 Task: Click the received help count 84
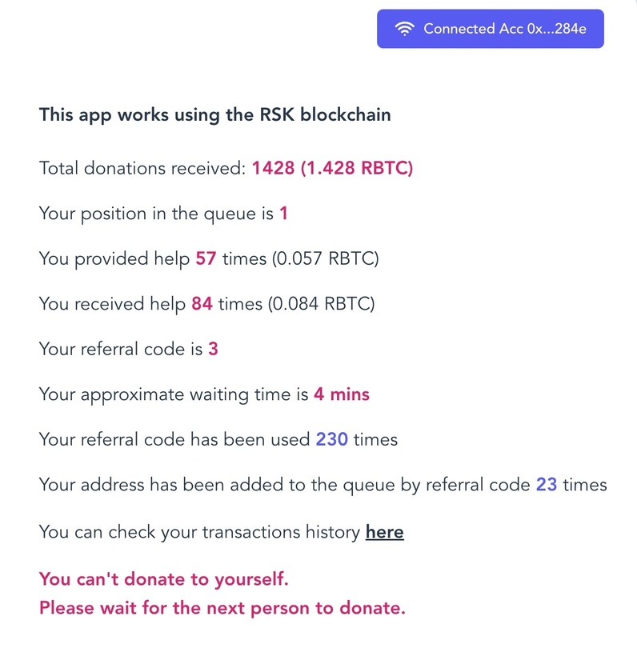point(202,304)
